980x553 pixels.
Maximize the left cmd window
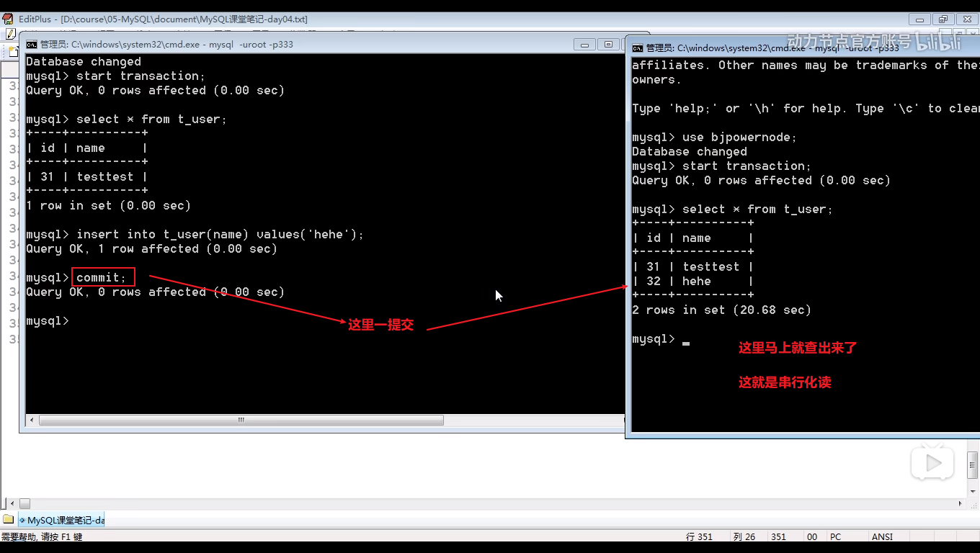608,45
